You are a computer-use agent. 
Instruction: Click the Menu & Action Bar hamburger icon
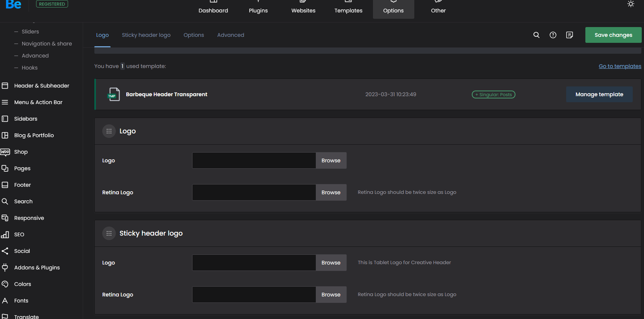pos(5,102)
